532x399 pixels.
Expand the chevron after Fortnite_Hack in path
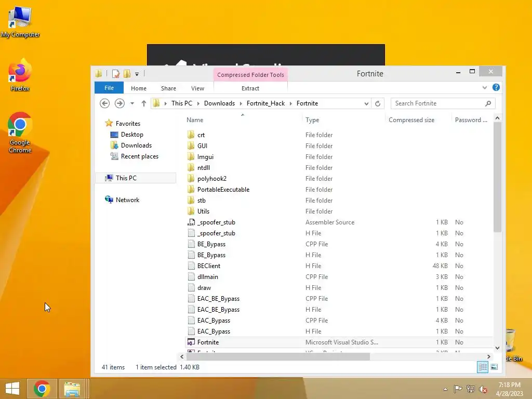click(291, 103)
